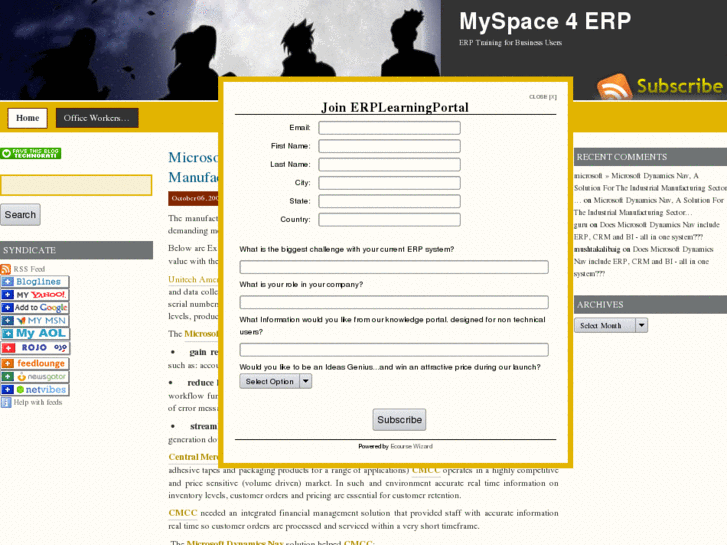Image resolution: width=727 pixels, height=545 pixels.
Task: Click the RSS Feed orange icon in Syndicate
Action: [6, 269]
